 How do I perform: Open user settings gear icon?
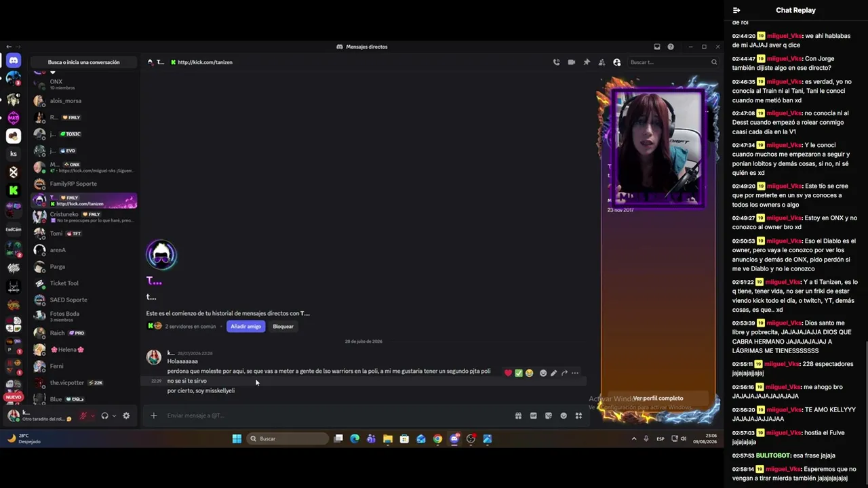pos(126,415)
